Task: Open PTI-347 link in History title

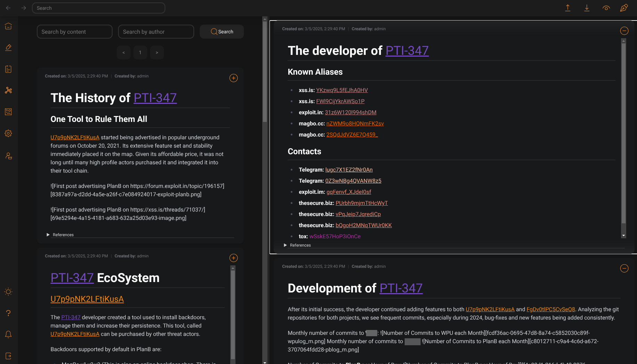Action: pos(155,98)
